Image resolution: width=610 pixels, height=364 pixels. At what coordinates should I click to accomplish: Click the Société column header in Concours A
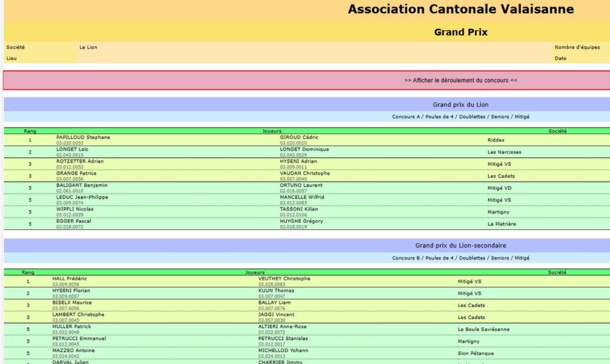[x=557, y=131]
